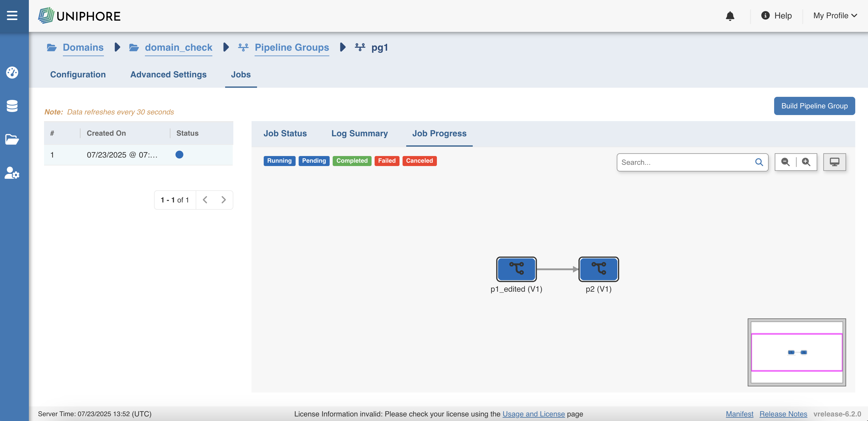
Task: Select the Jobs tab
Action: [x=241, y=75]
